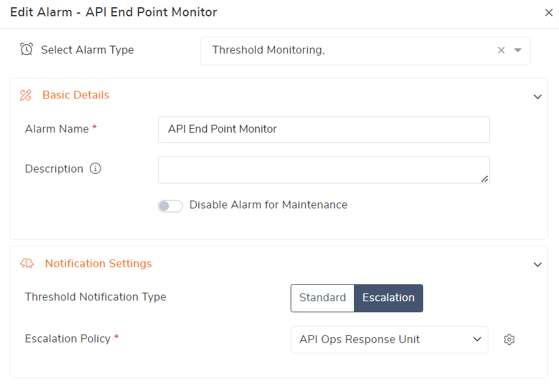The height and width of the screenshot is (392, 559).
Task: Click into the Alarm Name field
Action: (324, 129)
